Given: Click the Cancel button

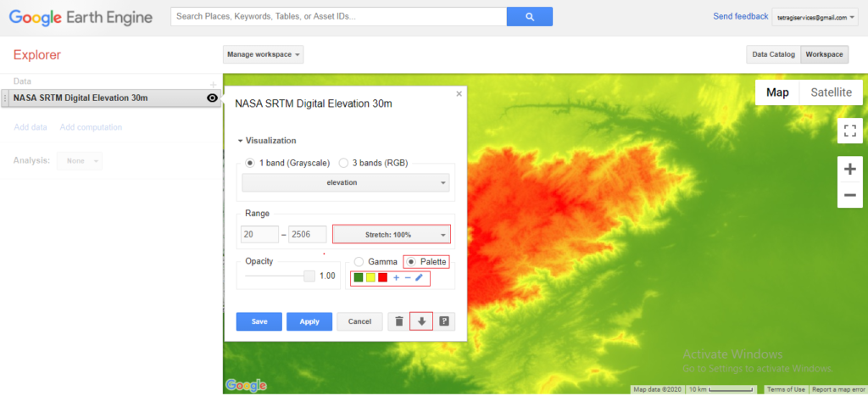Looking at the screenshot, I should 359,321.
